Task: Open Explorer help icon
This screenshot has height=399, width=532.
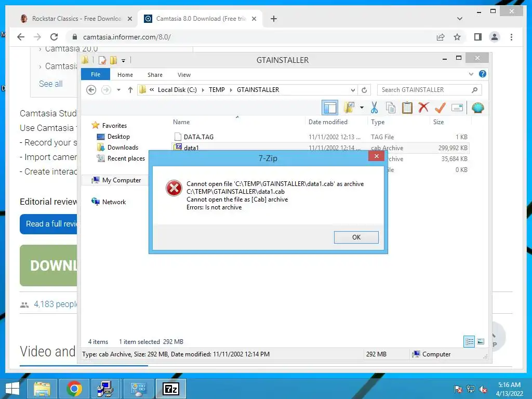Action: (482, 74)
